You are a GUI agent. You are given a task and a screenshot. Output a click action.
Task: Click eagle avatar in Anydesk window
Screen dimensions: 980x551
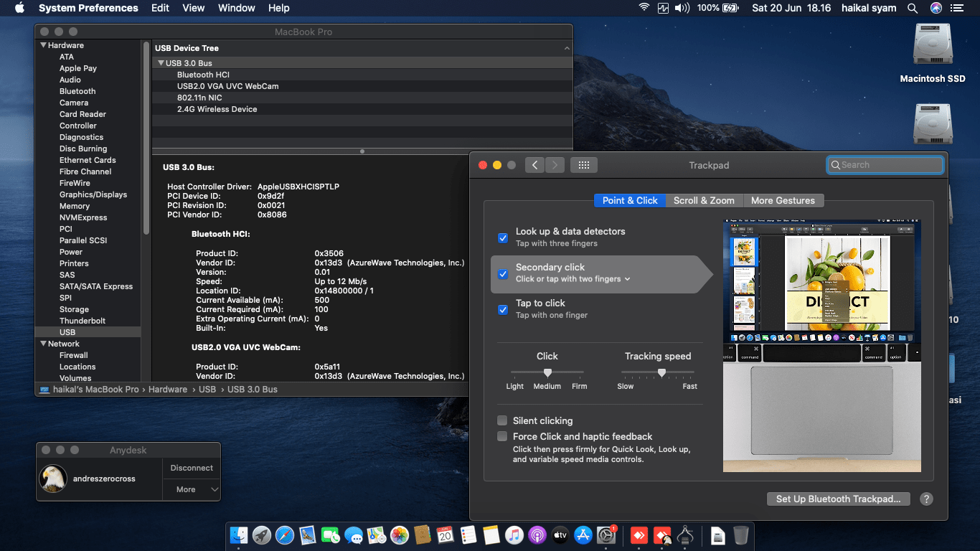click(54, 479)
